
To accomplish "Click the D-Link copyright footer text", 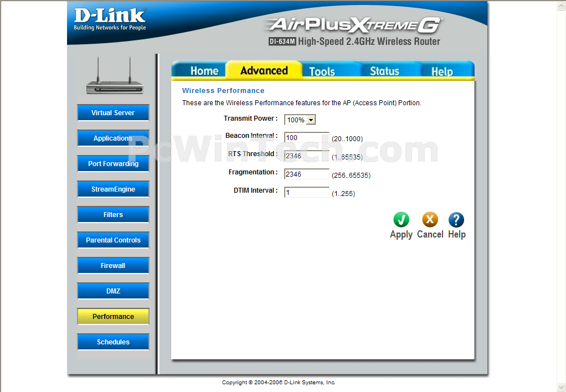I will click(x=279, y=382).
